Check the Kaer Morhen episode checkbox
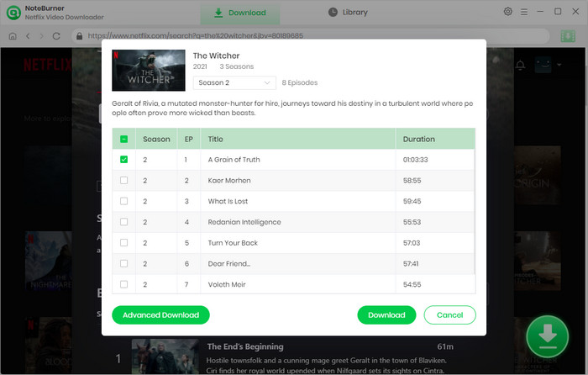This screenshot has height=375, width=588. [123, 180]
